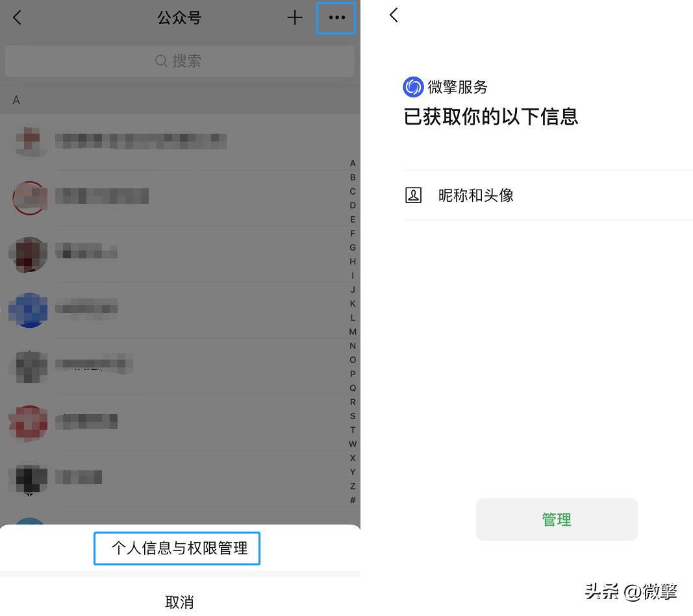Tap the 昵称和头像 permission row text
Screen dimensions: 693x616
[476, 195]
